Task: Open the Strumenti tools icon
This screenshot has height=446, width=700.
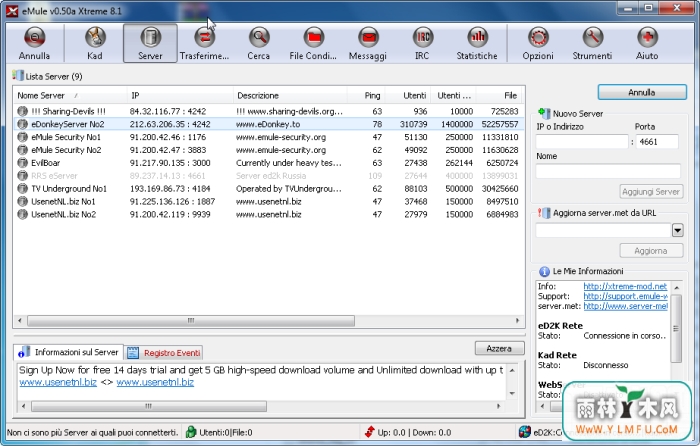Action: 592,38
